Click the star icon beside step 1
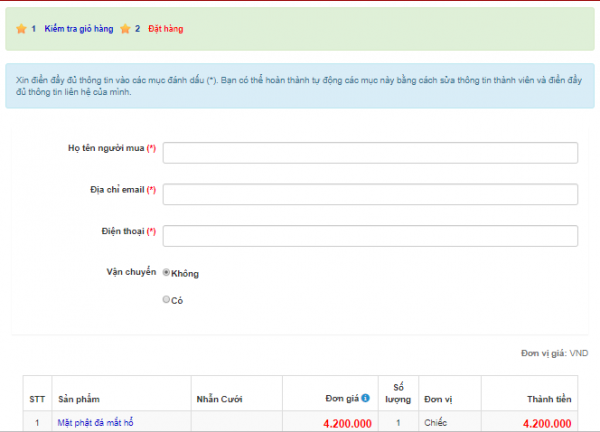 click(21, 29)
